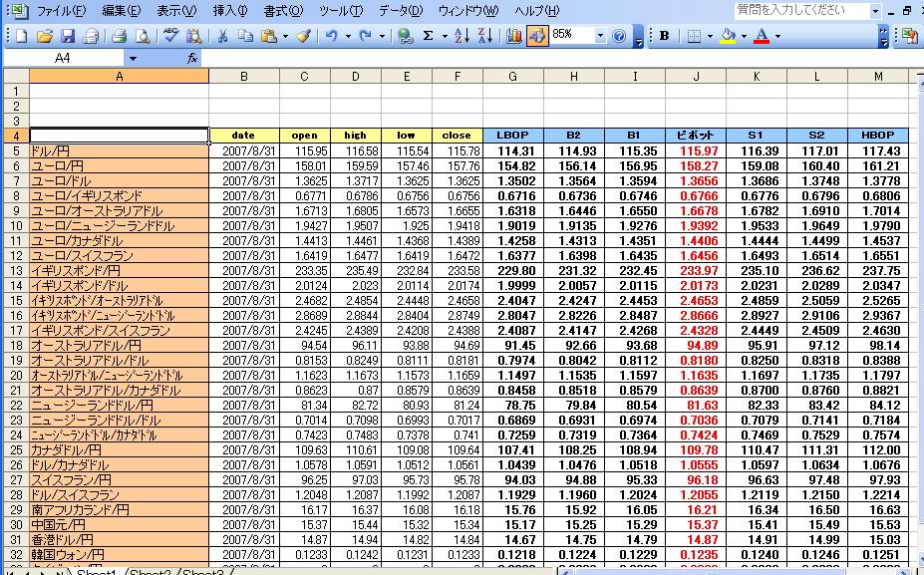
Task: Click the Borders icon
Action: [x=694, y=37]
